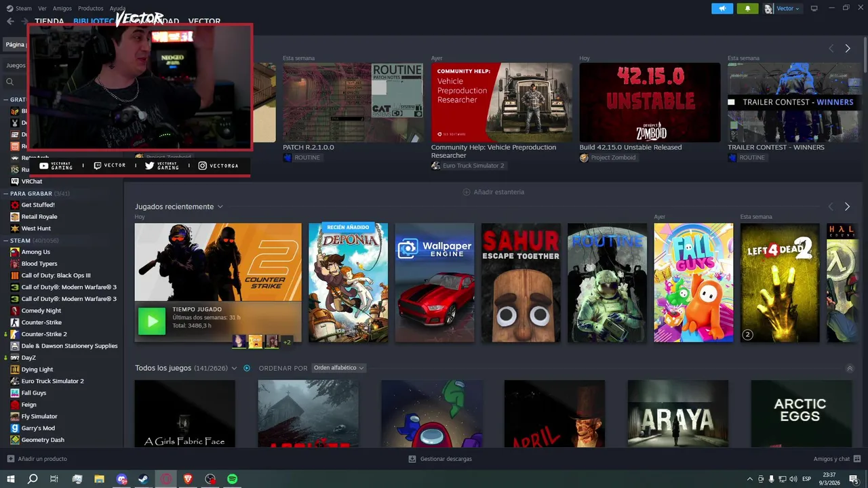The height and width of the screenshot is (488, 868).
Task: Click the Windows Start button
Action: pyautogui.click(x=10, y=479)
